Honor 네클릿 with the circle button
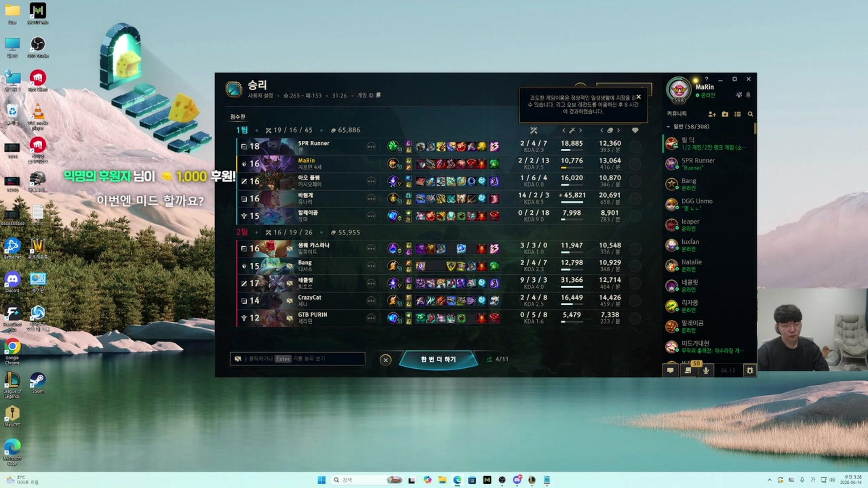This screenshot has height=488, width=868. pos(635,284)
